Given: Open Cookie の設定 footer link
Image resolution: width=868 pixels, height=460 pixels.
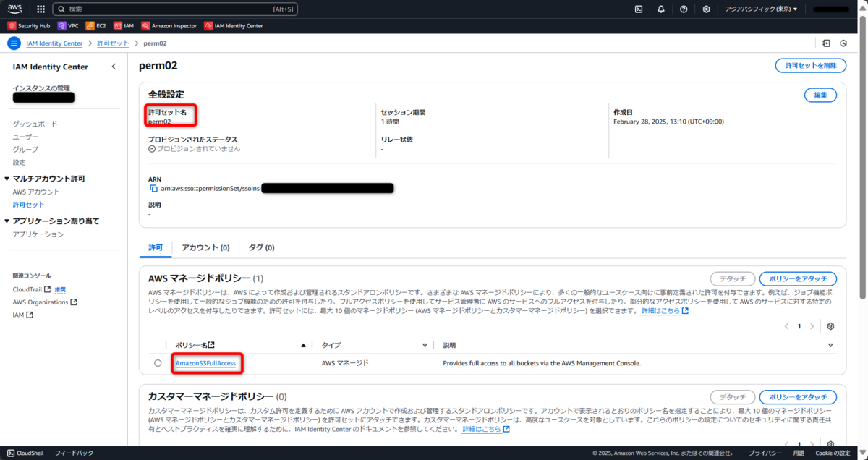Looking at the screenshot, I should pos(833,453).
